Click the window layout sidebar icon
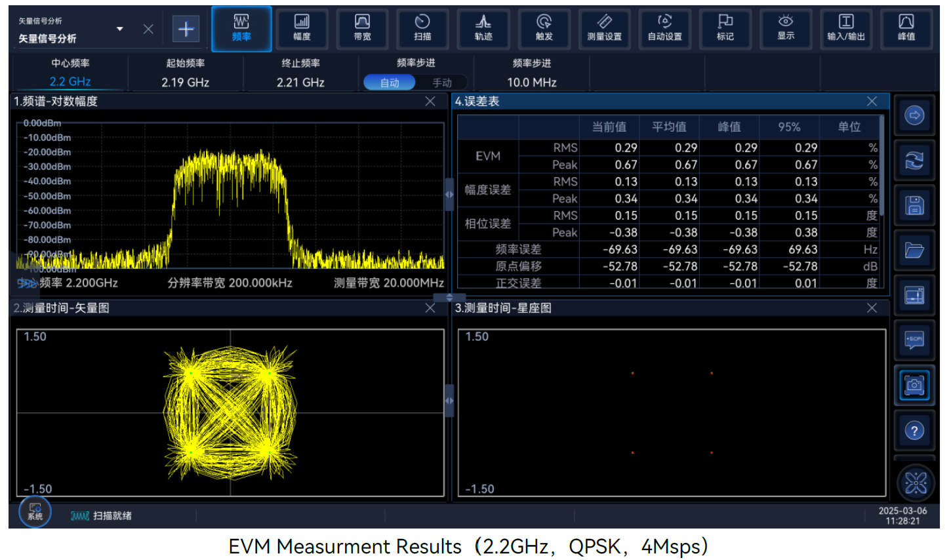951x560 pixels. pos(914,296)
